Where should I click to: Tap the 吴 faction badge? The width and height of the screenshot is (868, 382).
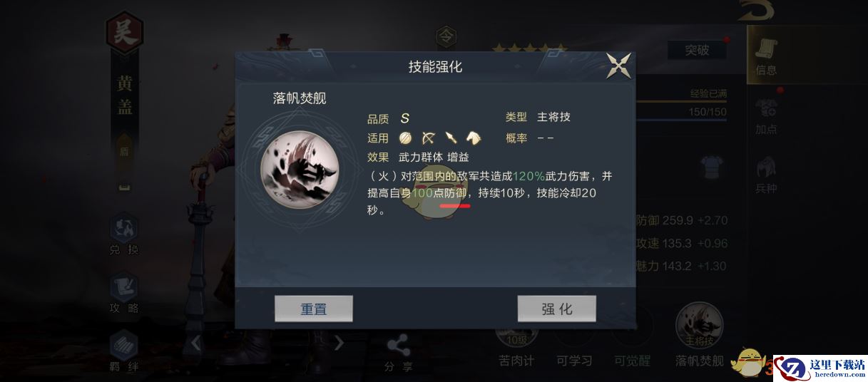(125, 33)
